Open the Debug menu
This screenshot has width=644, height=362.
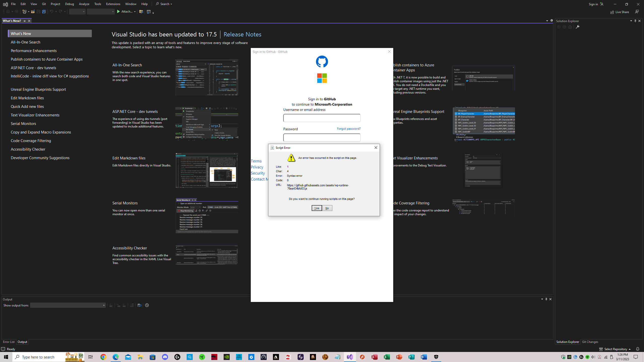(x=69, y=4)
